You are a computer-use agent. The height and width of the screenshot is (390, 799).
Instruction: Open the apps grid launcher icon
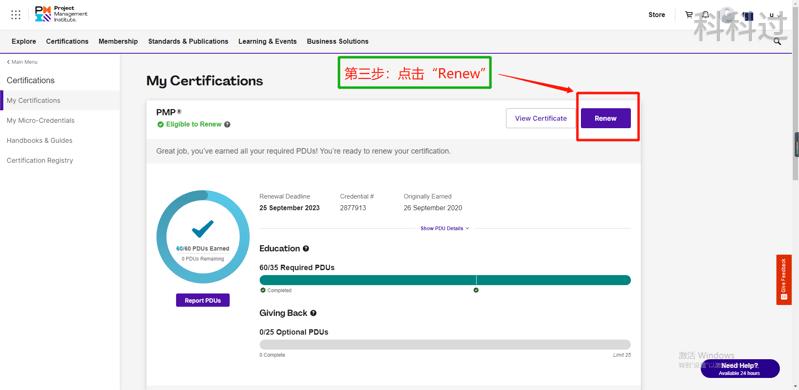[x=16, y=14]
